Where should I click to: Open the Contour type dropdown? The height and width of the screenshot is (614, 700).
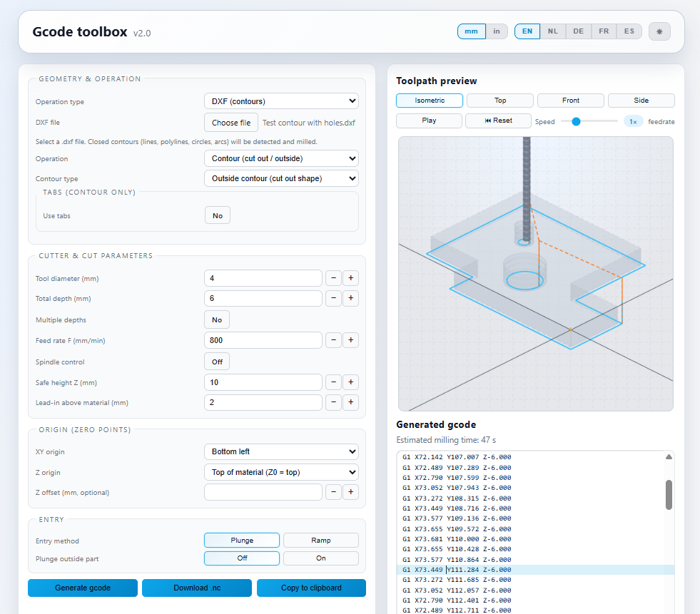(280, 178)
